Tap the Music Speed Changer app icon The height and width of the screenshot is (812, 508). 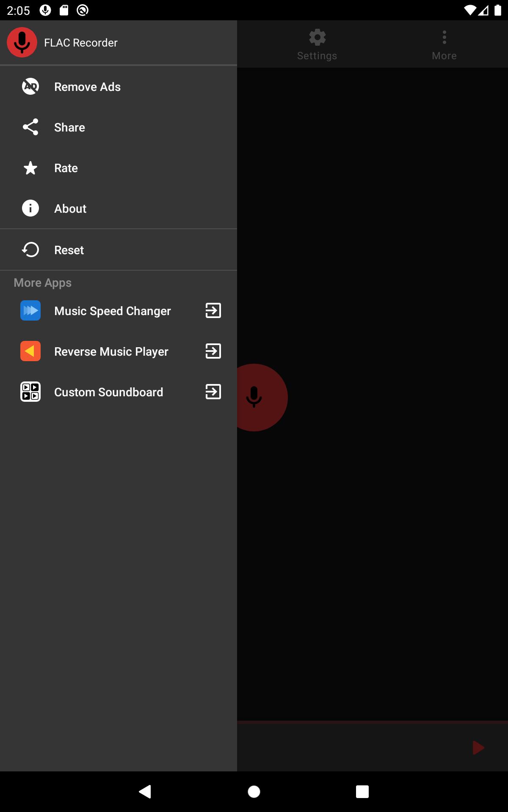tap(30, 310)
